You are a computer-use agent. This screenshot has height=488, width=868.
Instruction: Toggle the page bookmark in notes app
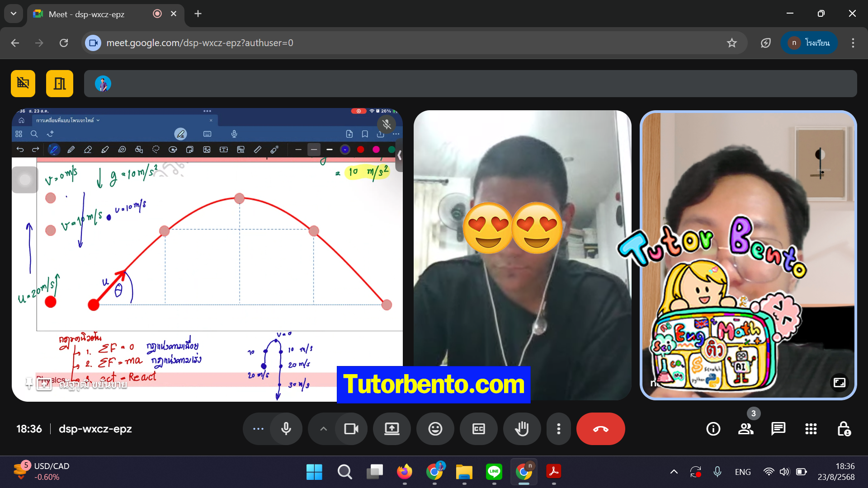[x=365, y=134]
